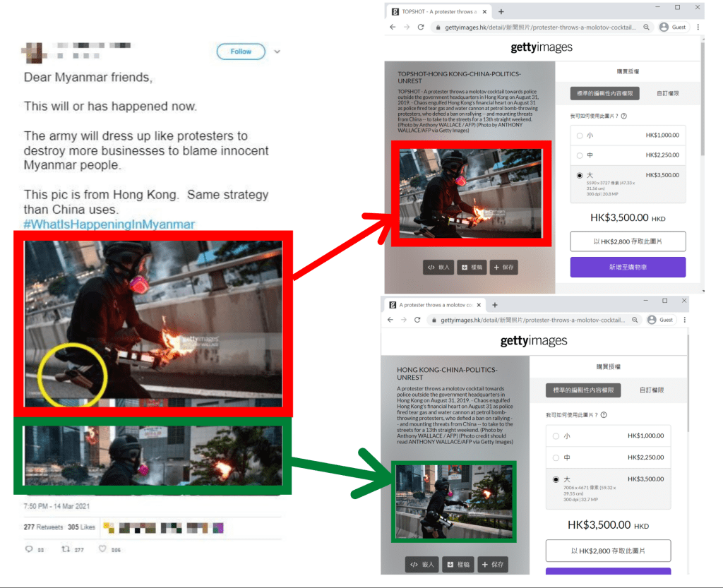723x588 pixels.
Task: Open a new tab with the + button
Action: 501,11
